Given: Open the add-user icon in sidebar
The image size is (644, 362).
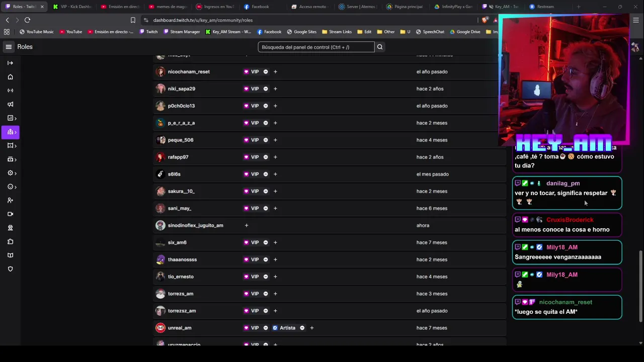Looking at the screenshot, I should [x=10, y=201].
